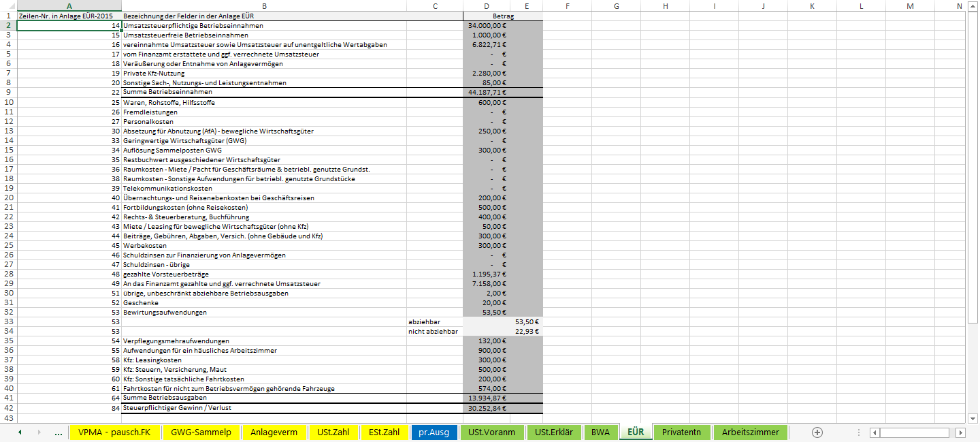Select the 'Betrag' header cell
Screen dimensions: 980x442
[502, 15]
